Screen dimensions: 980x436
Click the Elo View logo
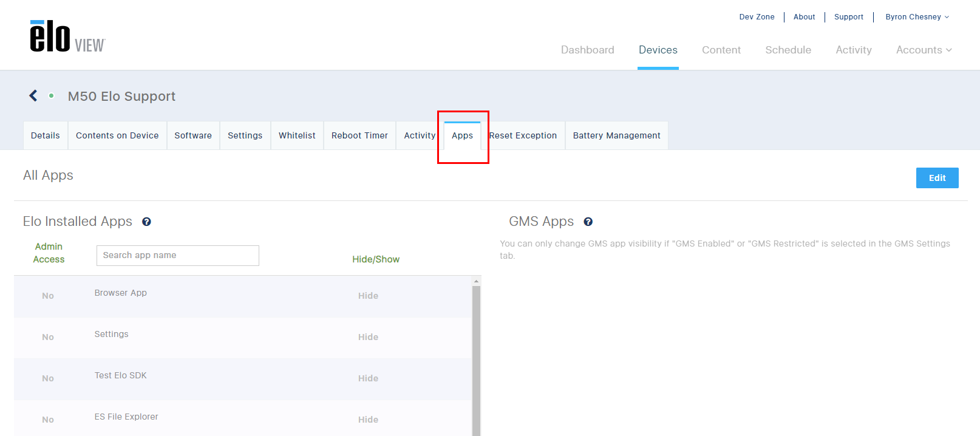point(67,36)
